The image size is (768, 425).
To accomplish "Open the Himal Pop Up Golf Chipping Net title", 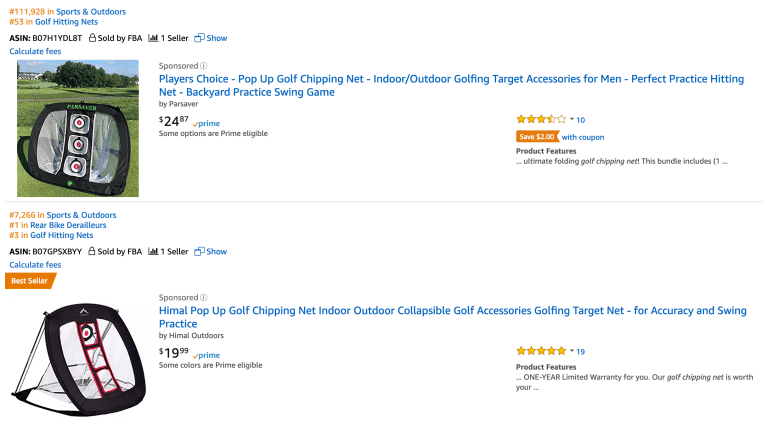I will [453, 317].
